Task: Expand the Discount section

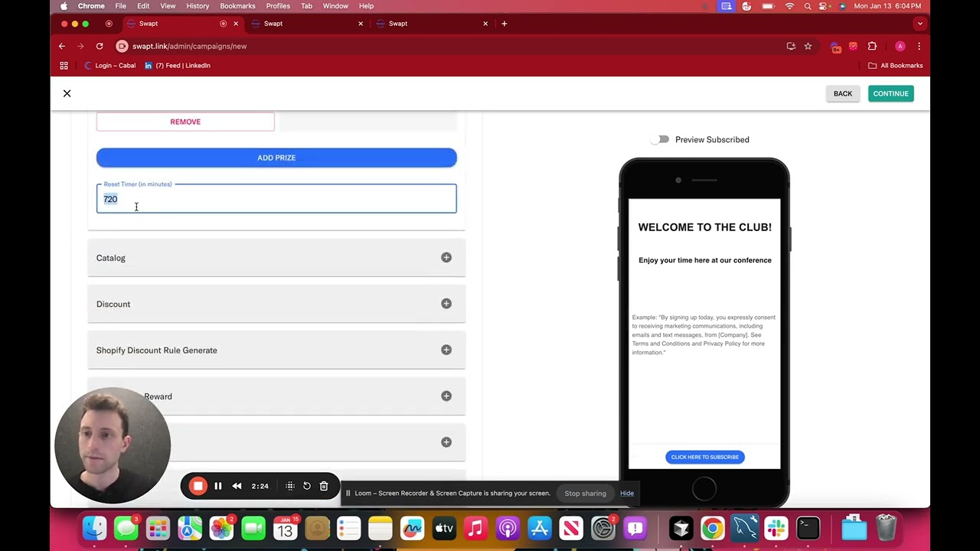Action: coord(276,304)
